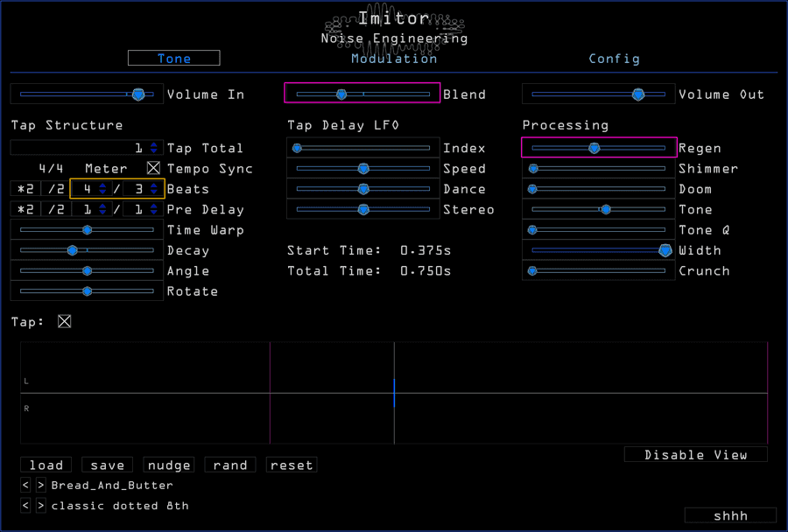
Task: Click the *2 button in Pre Delay row
Action: tap(25, 209)
